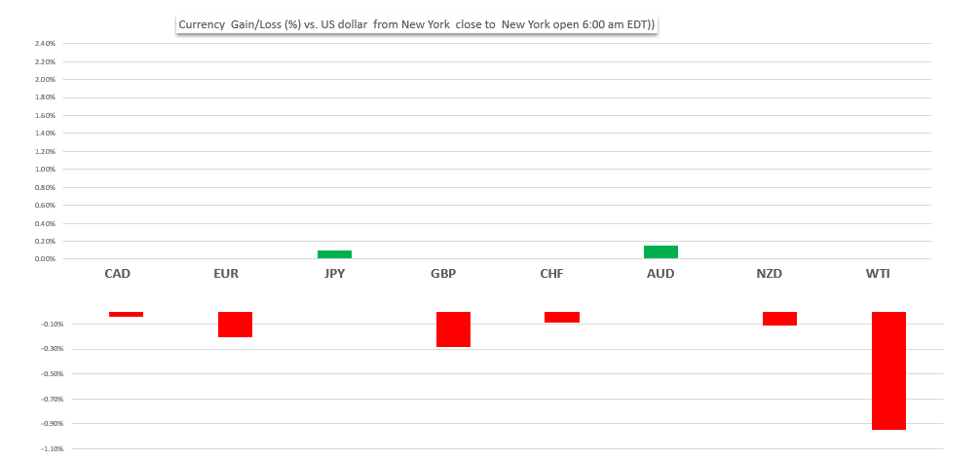Click the -1.10% y-axis label

pyautogui.click(x=52, y=448)
